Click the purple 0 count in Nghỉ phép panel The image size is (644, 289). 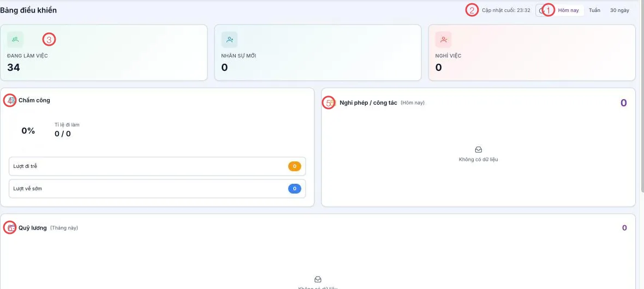click(623, 103)
